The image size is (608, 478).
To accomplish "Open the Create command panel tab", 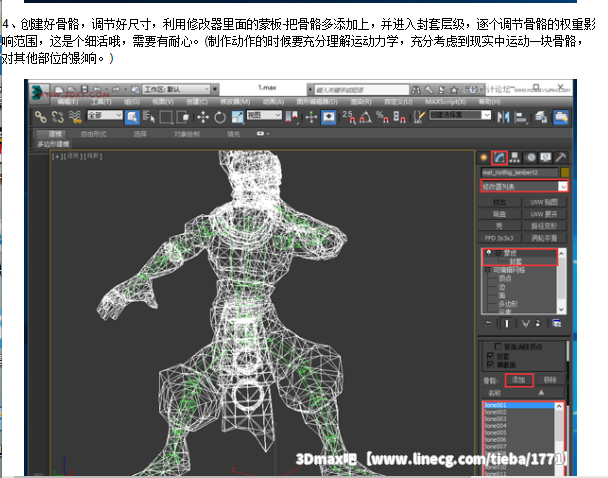I will point(484,157).
